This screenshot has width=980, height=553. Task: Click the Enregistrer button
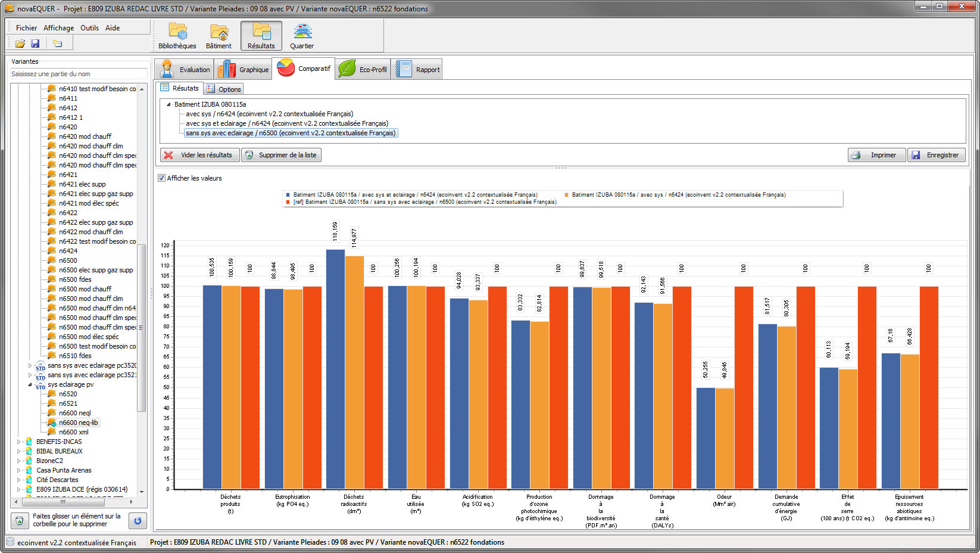tap(936, 155)
